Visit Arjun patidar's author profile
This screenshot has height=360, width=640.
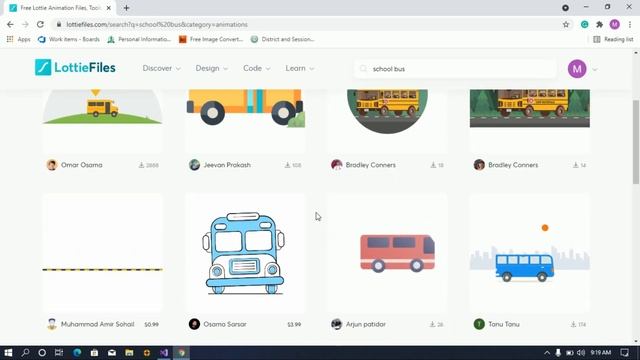(366, 324)
